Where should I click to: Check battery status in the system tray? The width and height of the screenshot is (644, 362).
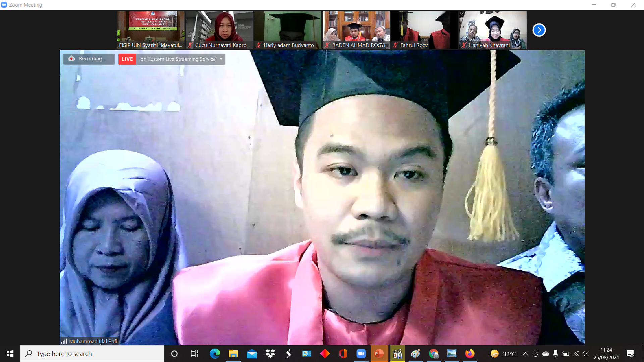[566, 354]
